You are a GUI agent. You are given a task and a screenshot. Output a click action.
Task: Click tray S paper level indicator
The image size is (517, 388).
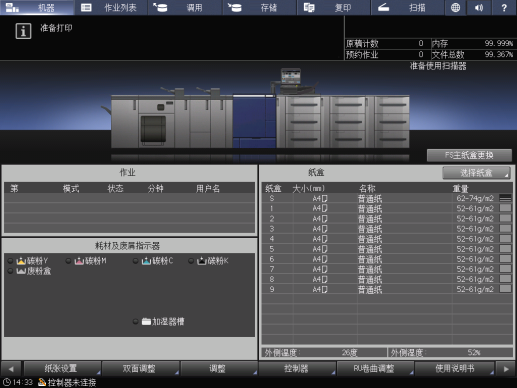pos(505,198)
